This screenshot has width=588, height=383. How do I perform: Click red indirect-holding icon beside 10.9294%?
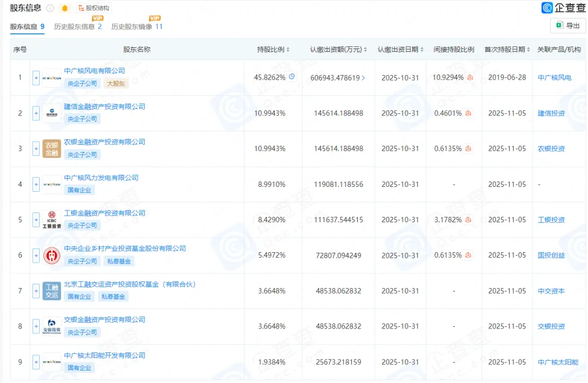point(469,77)
